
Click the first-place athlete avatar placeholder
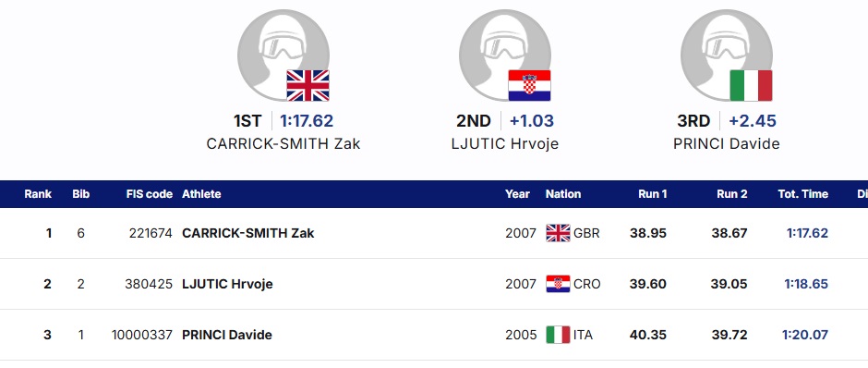point(283,55)
